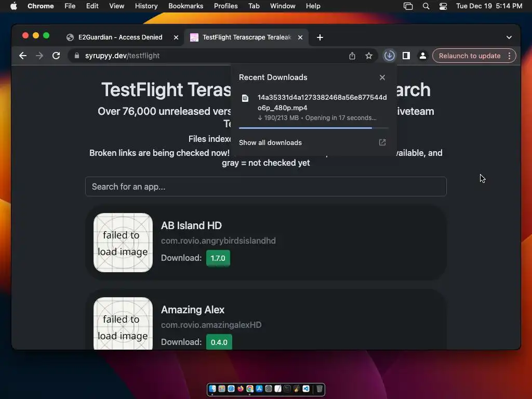The image size is (532, 399).
Task: Download AB Island HD version 1.7.0
Action: [x=218, y=258]
